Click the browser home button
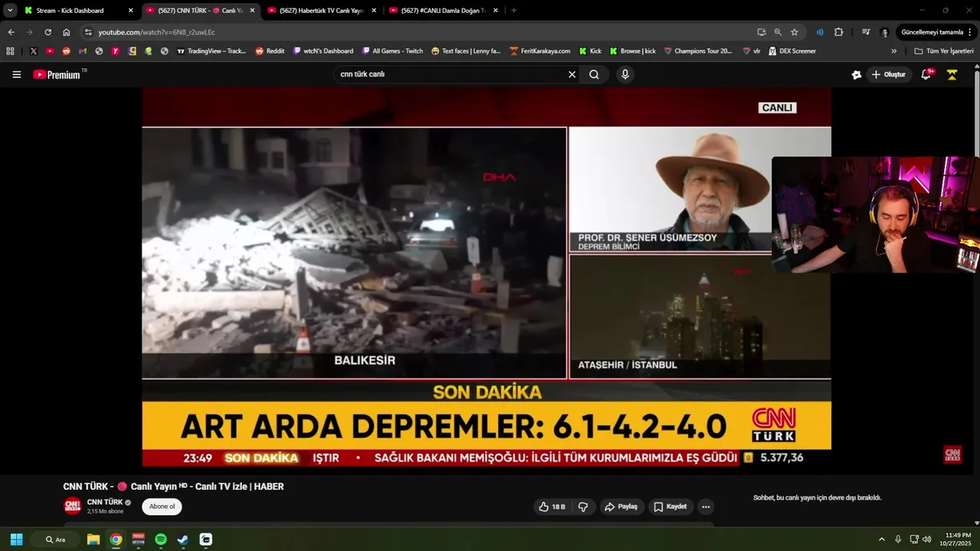 (x=67, y=32)
